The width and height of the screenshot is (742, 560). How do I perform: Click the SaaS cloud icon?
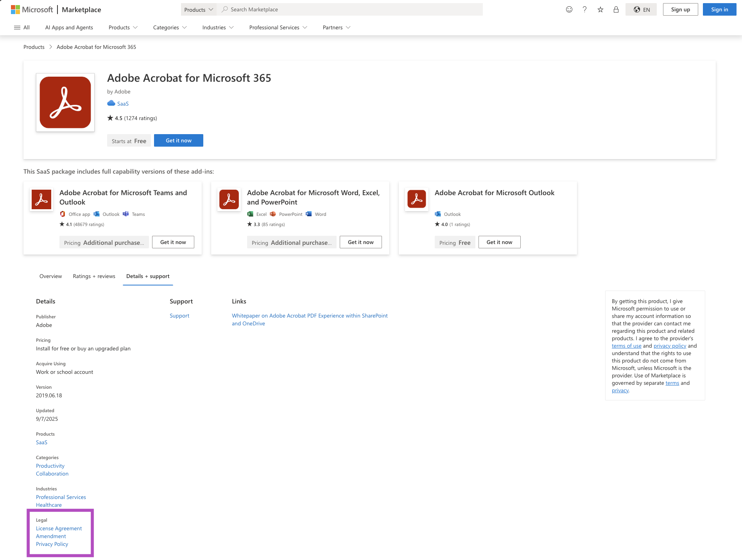pos(111,103)
